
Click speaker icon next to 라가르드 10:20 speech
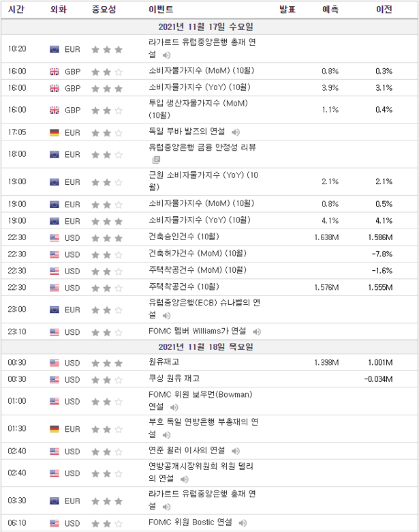pos(166,55)
